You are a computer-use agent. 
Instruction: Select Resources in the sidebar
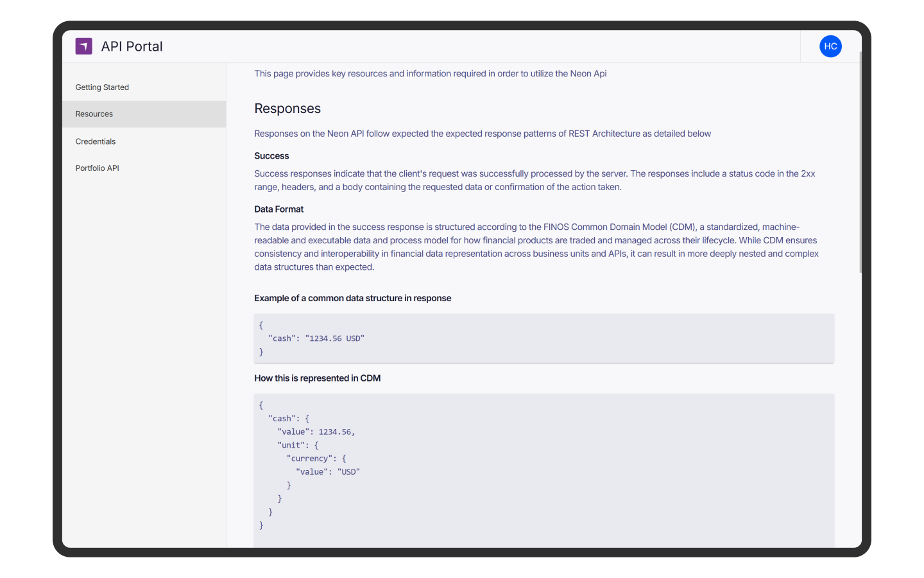pos(144,114)
